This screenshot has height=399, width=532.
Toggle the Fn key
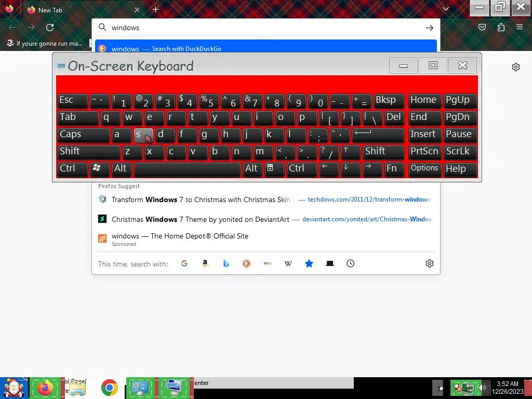coord(395,169)
